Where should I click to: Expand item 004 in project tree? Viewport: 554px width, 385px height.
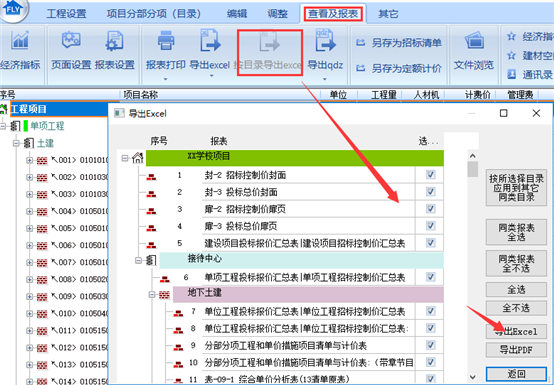click(29, 211)
